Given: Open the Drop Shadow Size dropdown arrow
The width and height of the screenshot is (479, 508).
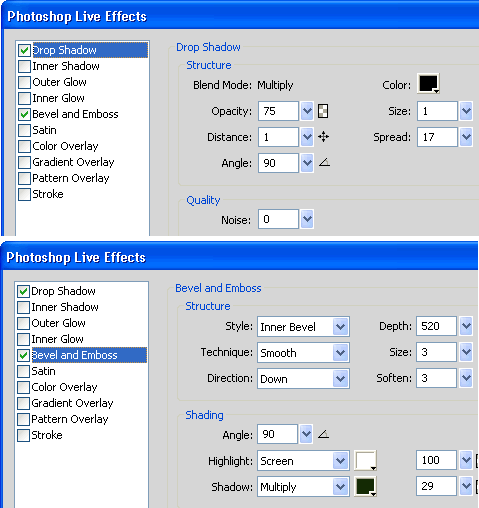Looking at the screenshot, I should click(466, 111).
